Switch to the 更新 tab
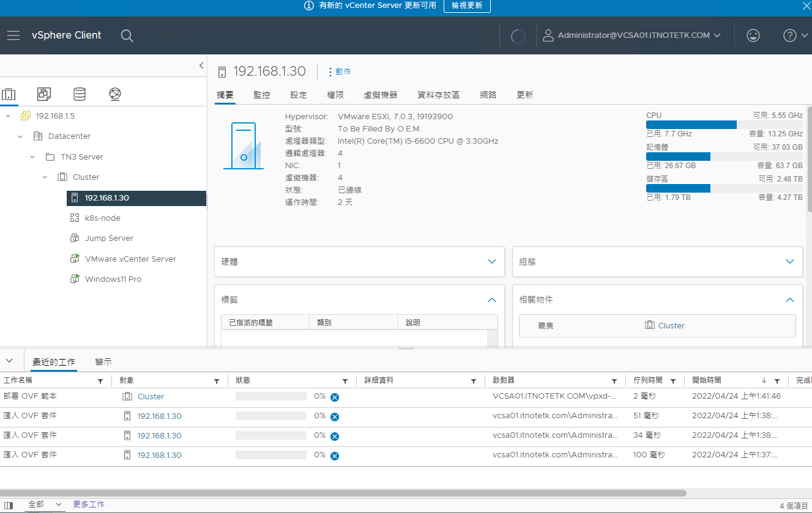Viewport: 812px width, 513px height. [x=525, y=95]
